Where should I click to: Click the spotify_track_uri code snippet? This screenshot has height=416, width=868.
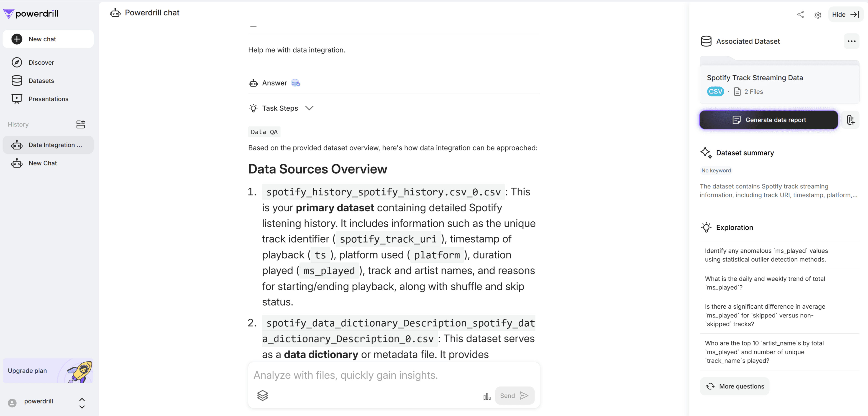pos(388,239)
